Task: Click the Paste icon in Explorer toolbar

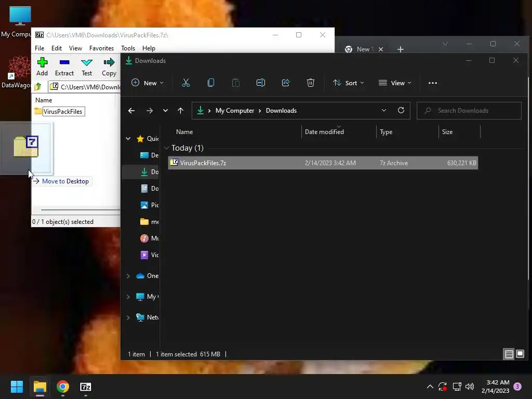Action: 235,83
